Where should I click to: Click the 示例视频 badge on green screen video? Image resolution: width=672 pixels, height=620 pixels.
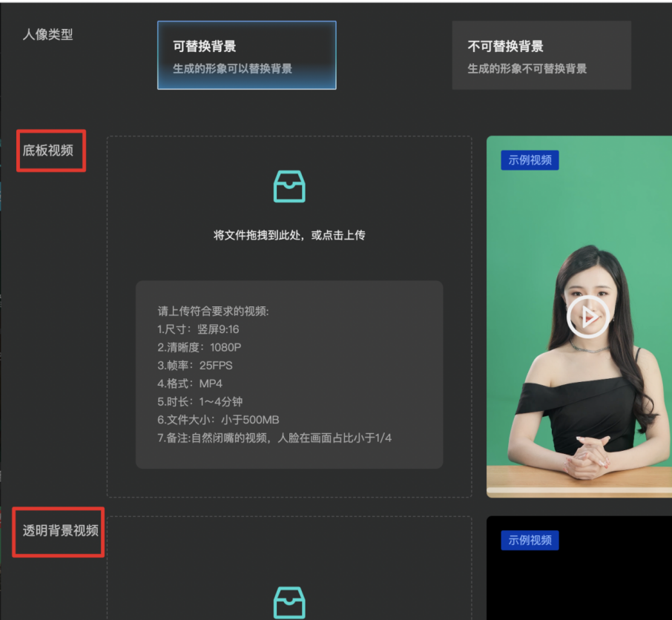click(530, 160)
